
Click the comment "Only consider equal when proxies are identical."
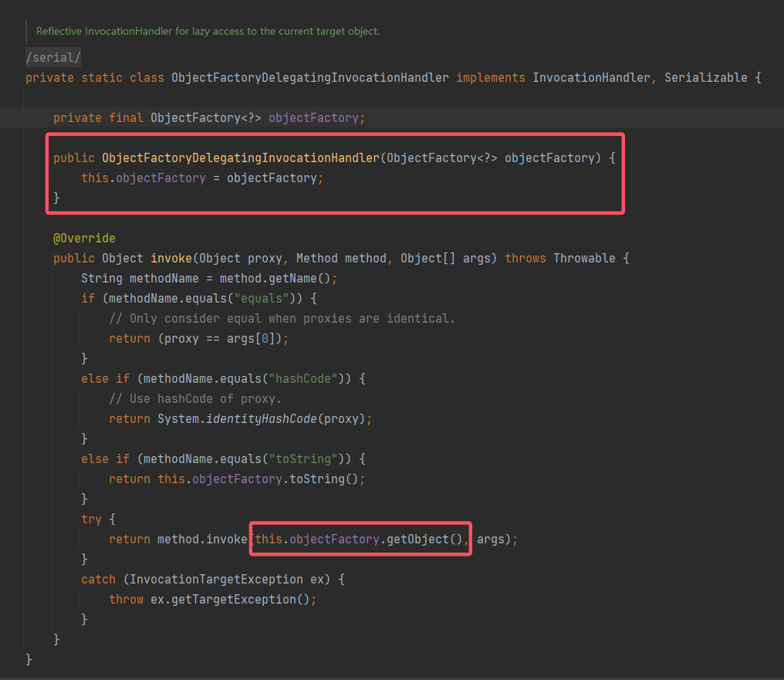(x=282, y=319)
